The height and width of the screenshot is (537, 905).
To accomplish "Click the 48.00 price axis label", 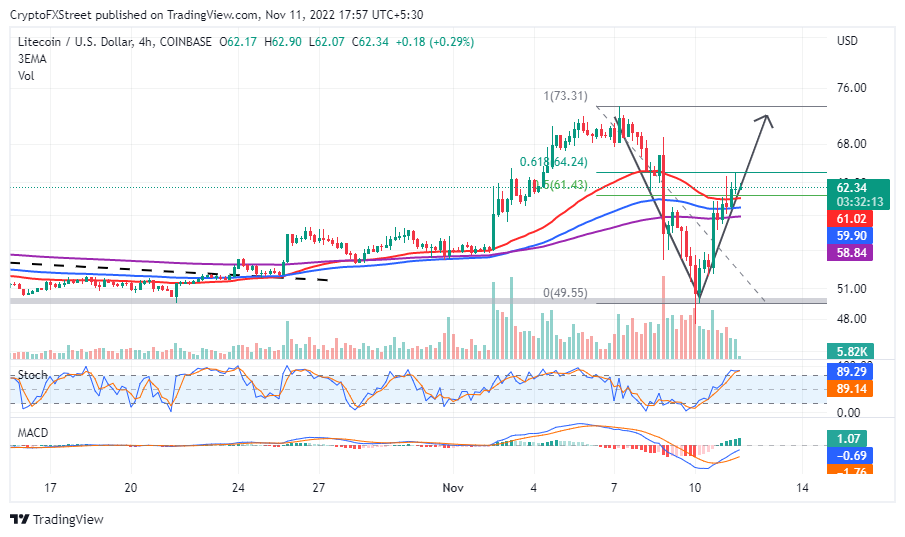I will pos(852,319).
